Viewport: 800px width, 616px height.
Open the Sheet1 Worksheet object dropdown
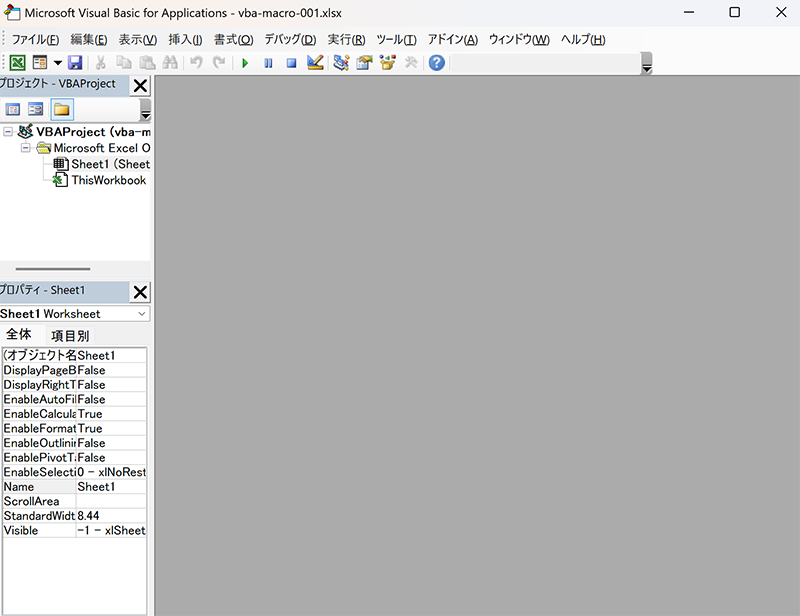pyautogui.click(x=141, y=314)
